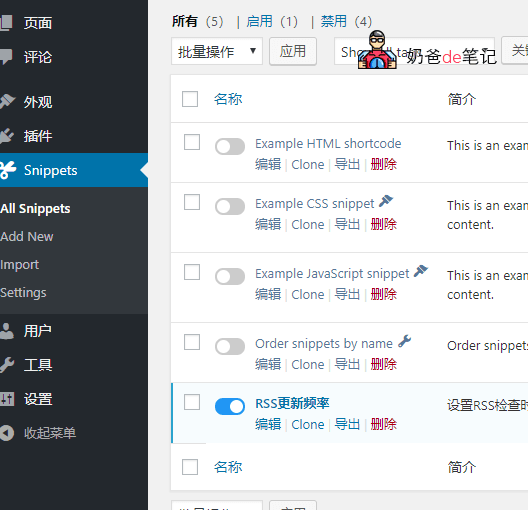Image resolution: width=528 pixels, height=510 pixels.
Task: Click pin icon beside Example JavaScript snippet
Action: pos(421,271)
